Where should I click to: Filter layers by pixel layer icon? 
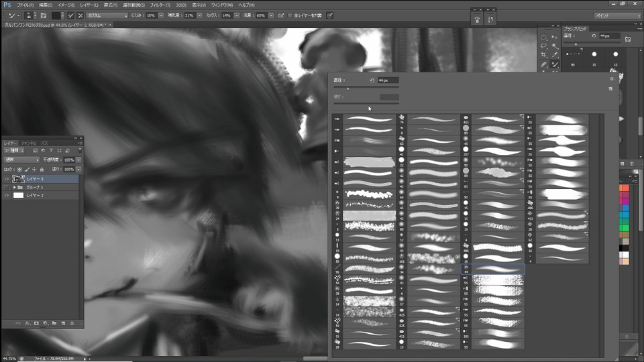36,151
